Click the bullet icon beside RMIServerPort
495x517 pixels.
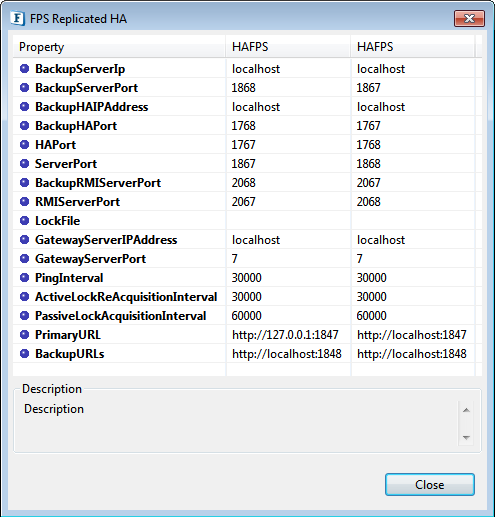[24, 202]
